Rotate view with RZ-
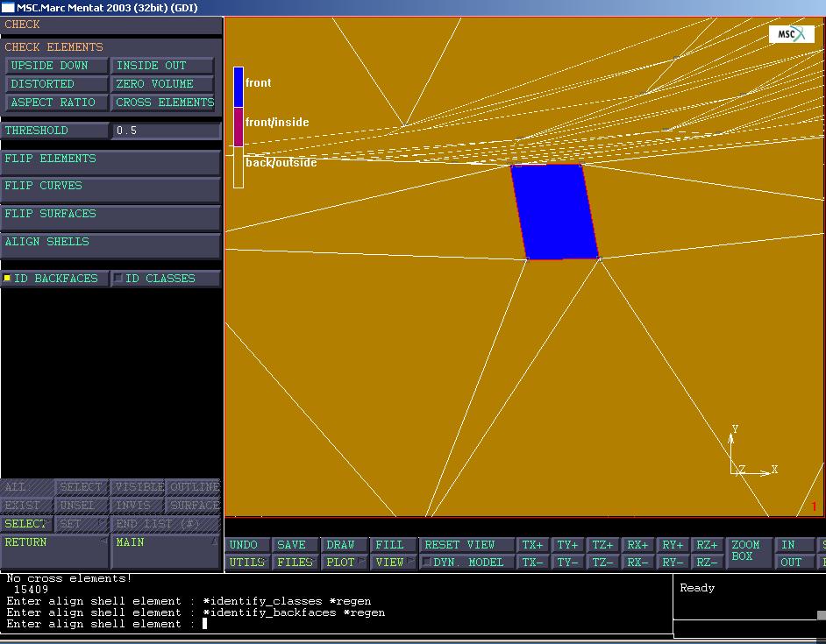This screenshot has height=644, width=826. coord(708,563)
